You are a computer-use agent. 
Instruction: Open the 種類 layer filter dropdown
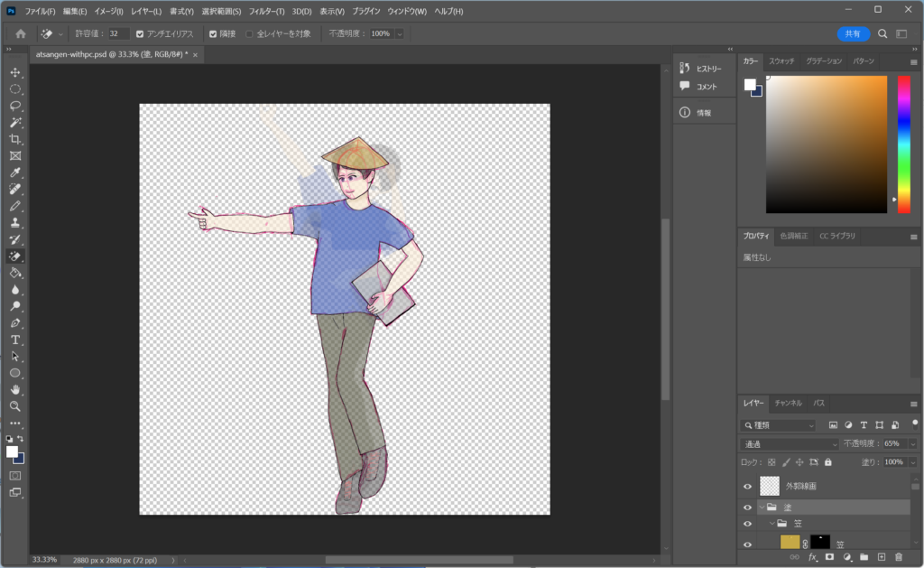(x=779, y=425)
